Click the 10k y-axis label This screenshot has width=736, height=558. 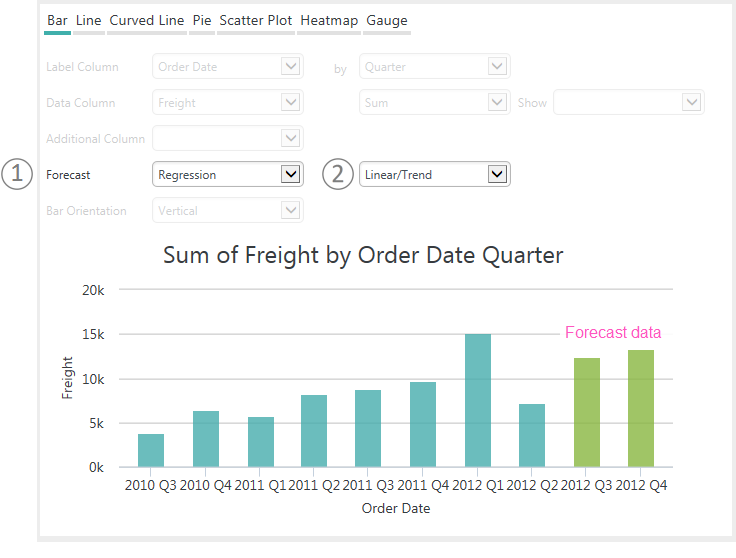click(93, 379)
